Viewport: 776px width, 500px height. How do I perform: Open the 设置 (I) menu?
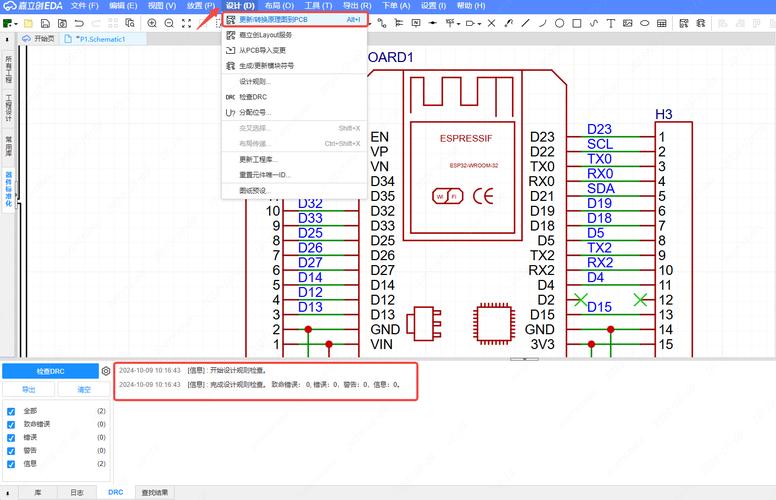(x=434, y=6)
